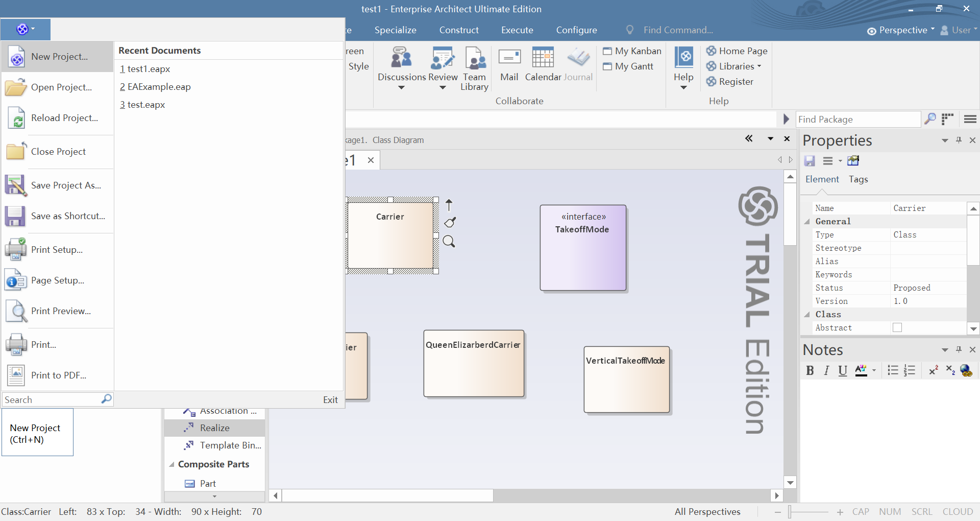The width and height of the screenshot is (980, 521).
Task: Open Discussions from the Collaborate ribbon
Action: coord(402,67)
